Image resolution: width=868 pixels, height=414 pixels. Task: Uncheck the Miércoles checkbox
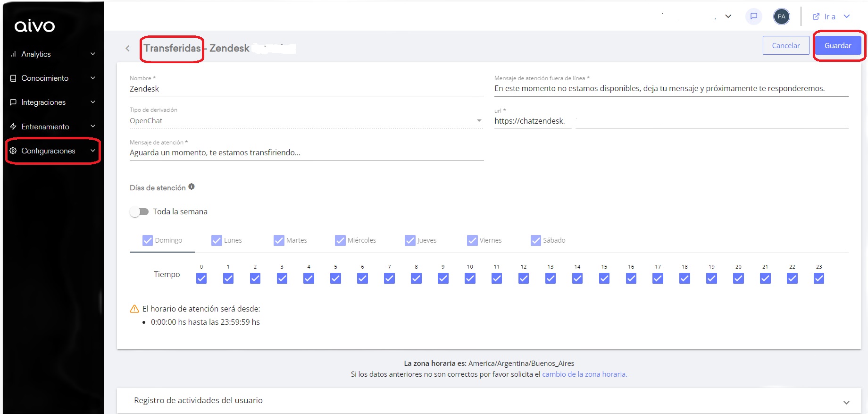click(340, 240)
